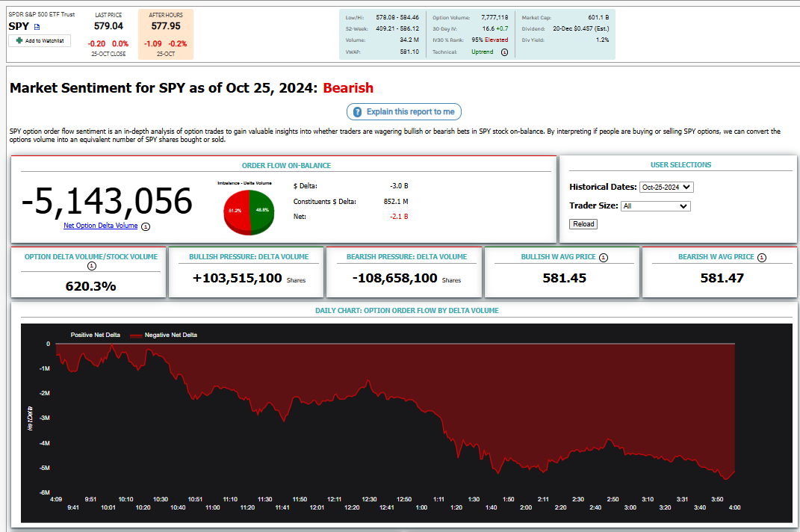Image resolution: width=800 pixels, height=532 pixels.
Task: Click the 30-Day IV value 16.6
Action: pyautogui.click(x=489, y=28)
